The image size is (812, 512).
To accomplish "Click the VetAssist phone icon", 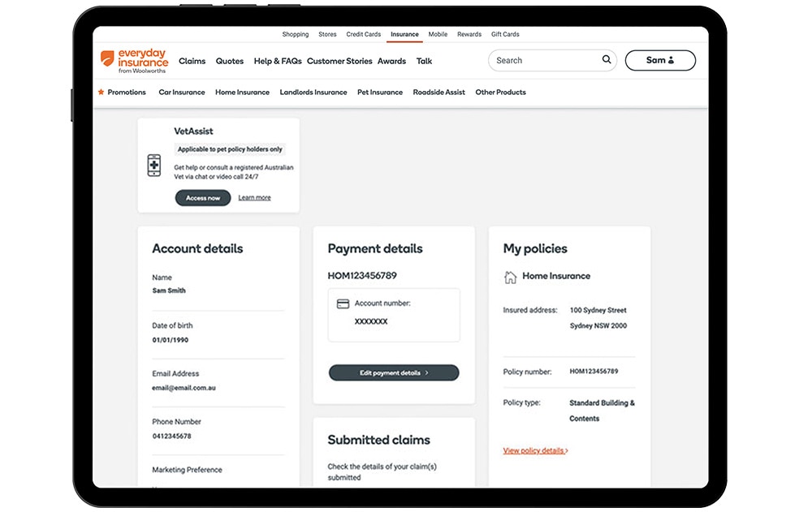I will (x=153, y=166).
